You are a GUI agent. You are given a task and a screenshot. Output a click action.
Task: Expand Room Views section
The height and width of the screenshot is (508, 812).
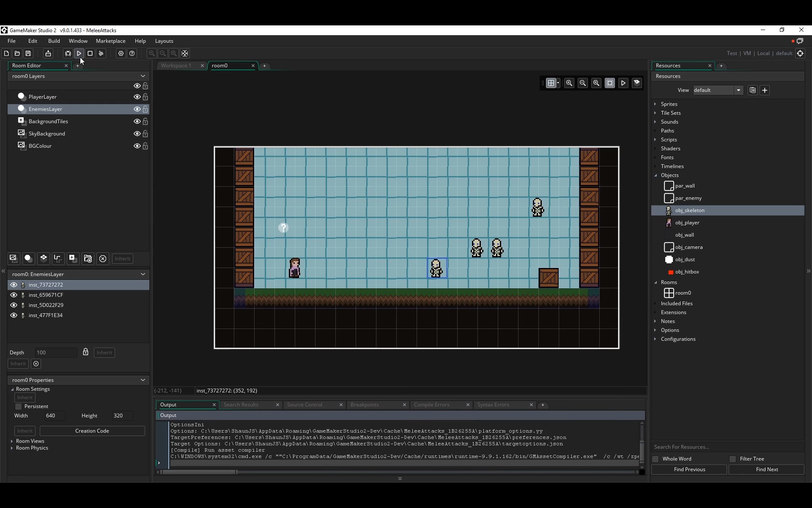click(x=12, y=441)
